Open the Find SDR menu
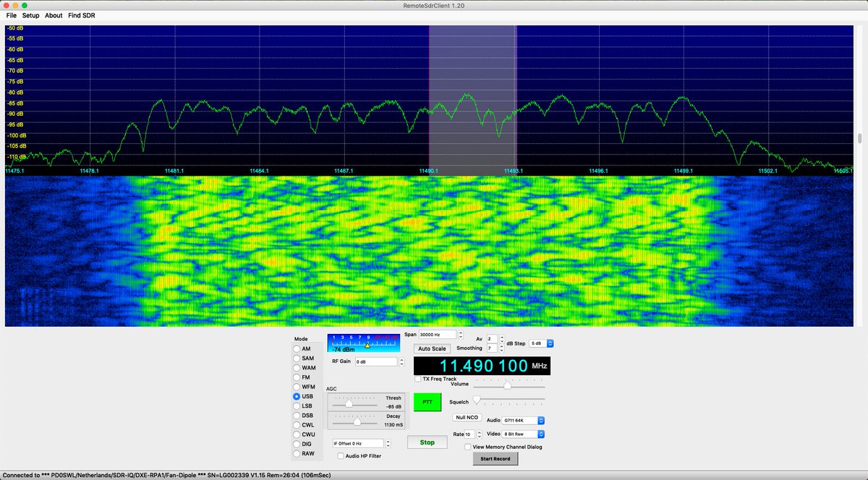This screenshot has height=480, width=868. pos(82,15)
